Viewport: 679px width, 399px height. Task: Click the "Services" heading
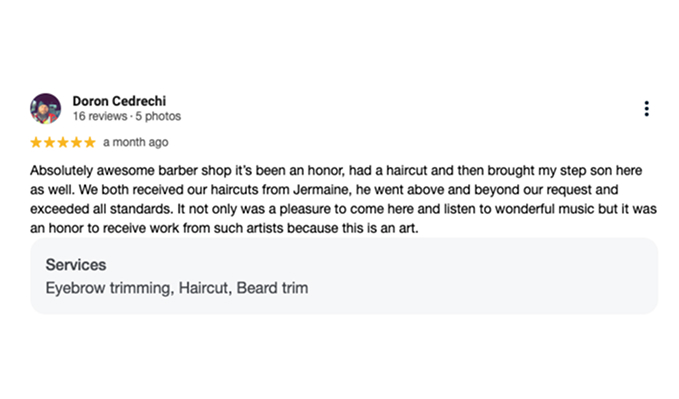point(76,265)
